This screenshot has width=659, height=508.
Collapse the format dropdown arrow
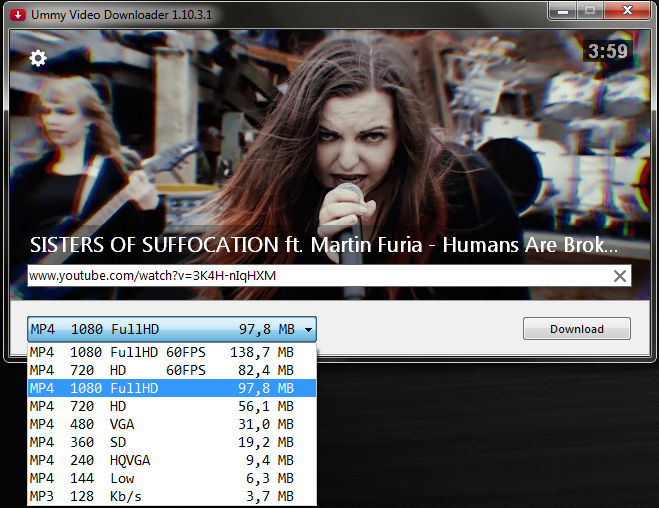tap(308, 329)
